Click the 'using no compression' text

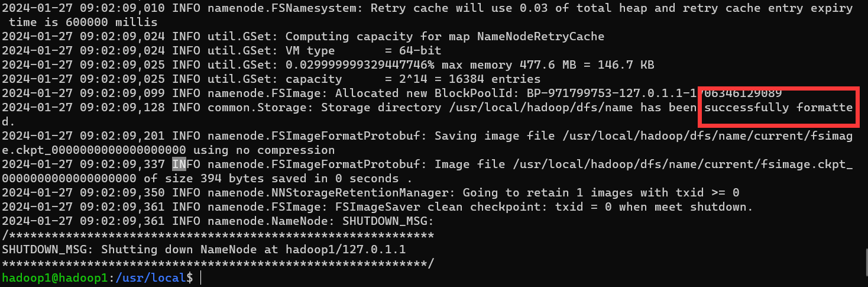[264, 150]
